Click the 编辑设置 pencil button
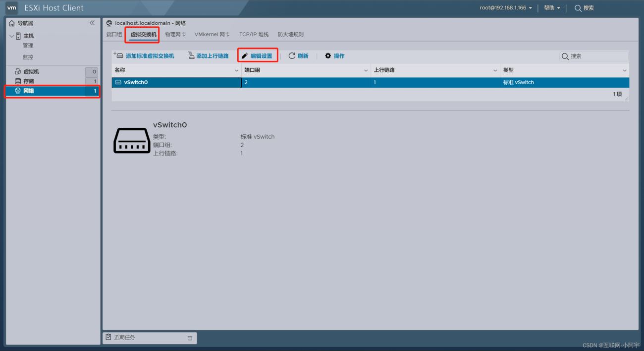644x351 pixels. point(257,56)
